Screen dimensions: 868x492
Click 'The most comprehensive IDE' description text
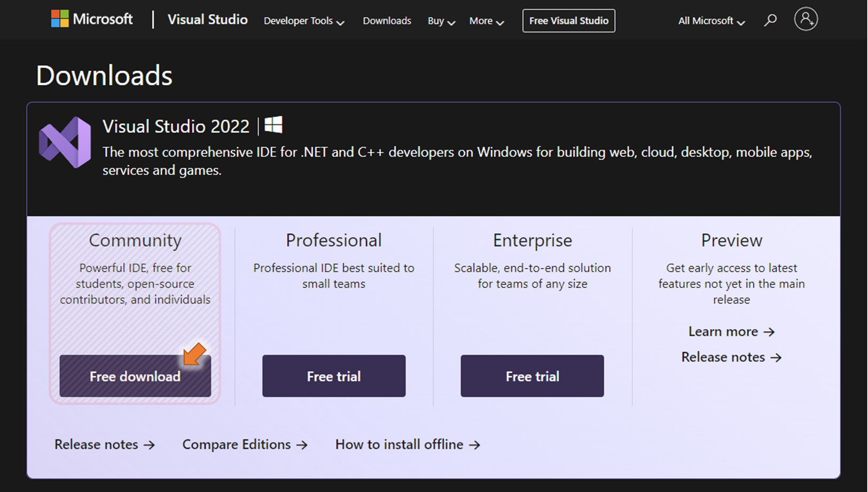tap(457, 161)
